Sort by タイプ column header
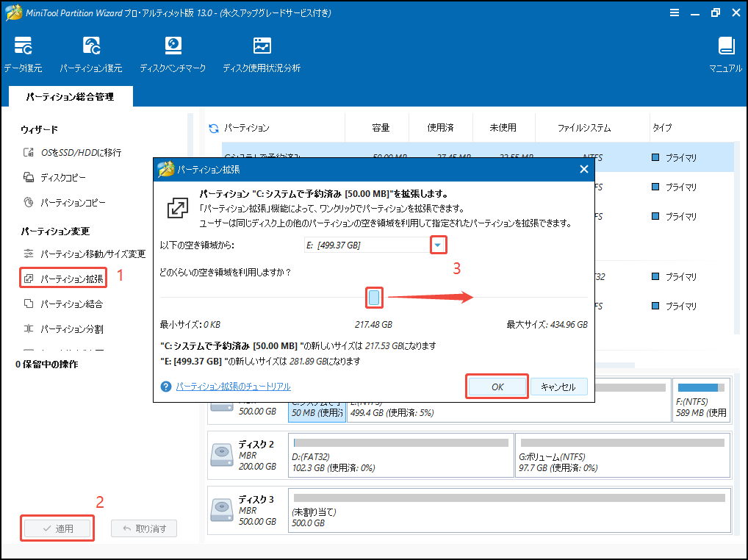Viewport: 748px width, 560px height. (x=662, y=128)
